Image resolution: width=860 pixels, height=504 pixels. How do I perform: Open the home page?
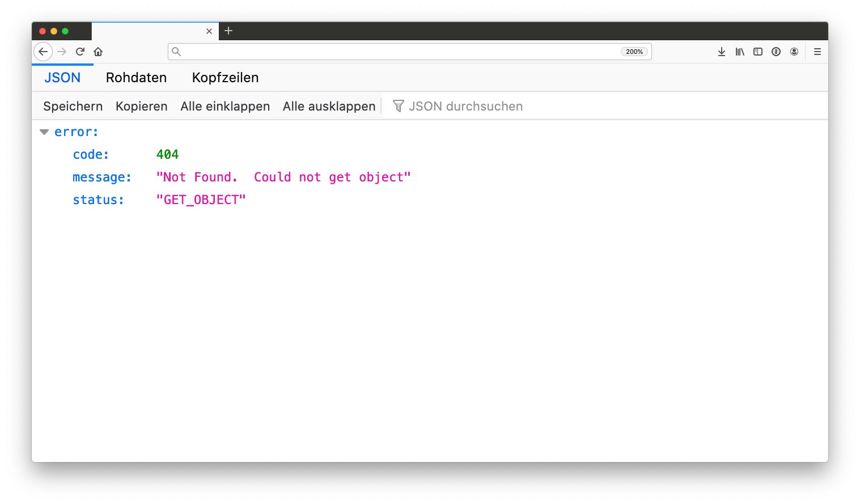coord(98,52)
